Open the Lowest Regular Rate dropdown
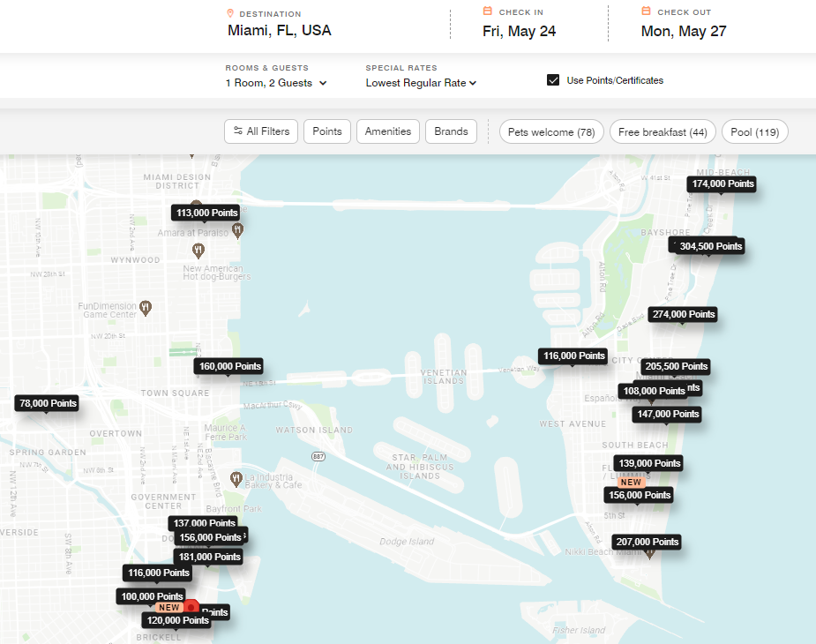Screen dimensions: 816x644 tap(421, 83)
